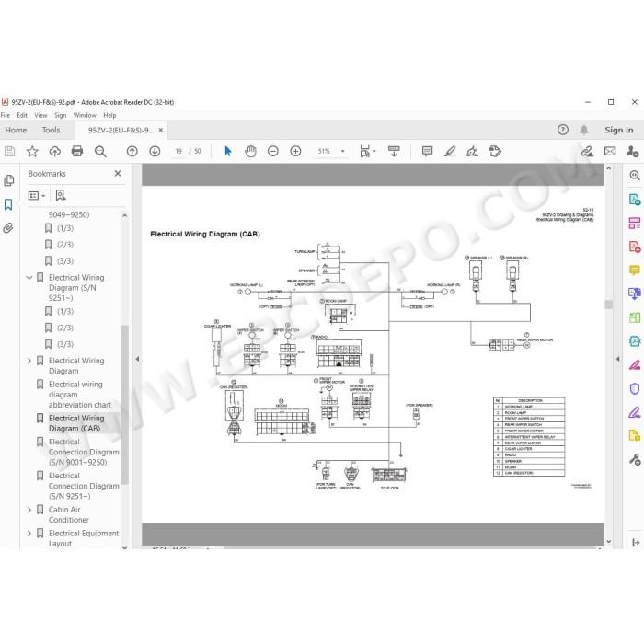Open the View menu
This screenshot has height=644, width=644.
click(40, 115)
